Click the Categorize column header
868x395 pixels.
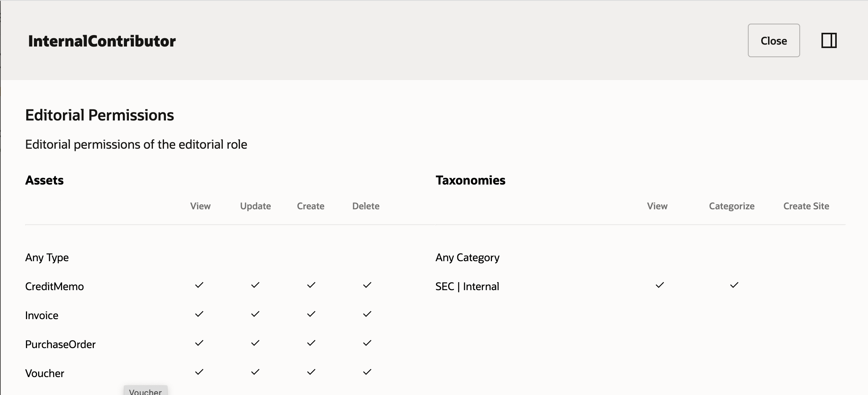tap(731, 206)
